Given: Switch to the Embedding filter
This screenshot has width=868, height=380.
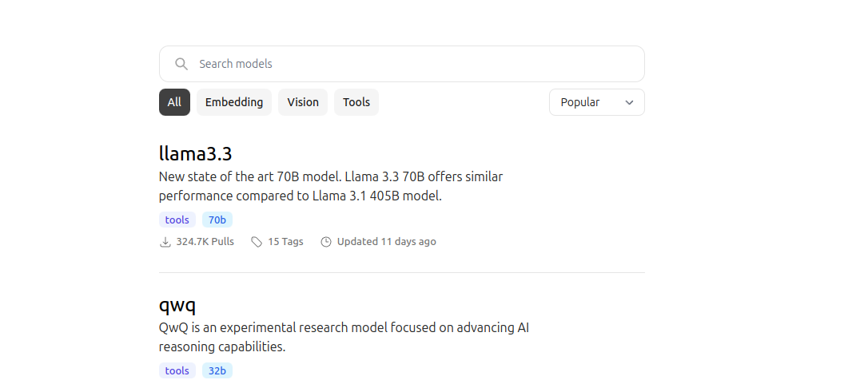Looking at the screenshot, I should click(x=234, y=102).
